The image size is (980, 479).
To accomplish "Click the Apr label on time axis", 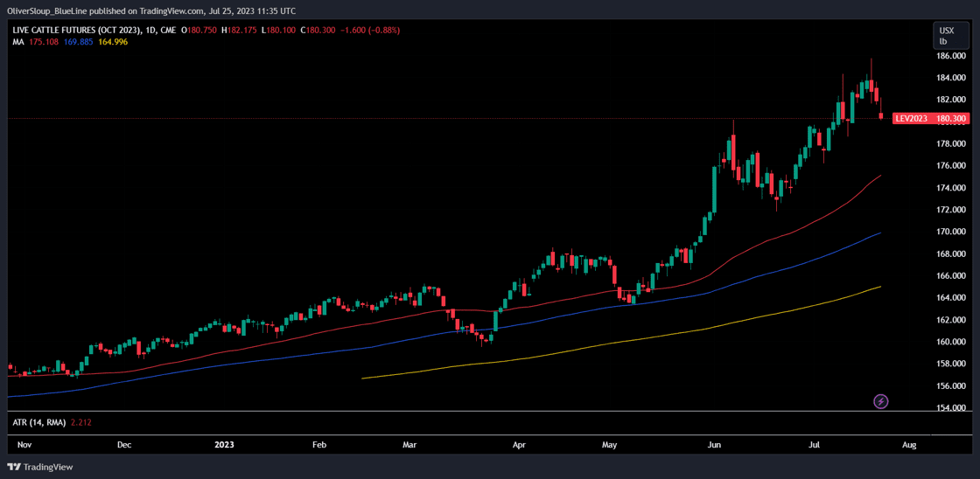I will [519, 445].
